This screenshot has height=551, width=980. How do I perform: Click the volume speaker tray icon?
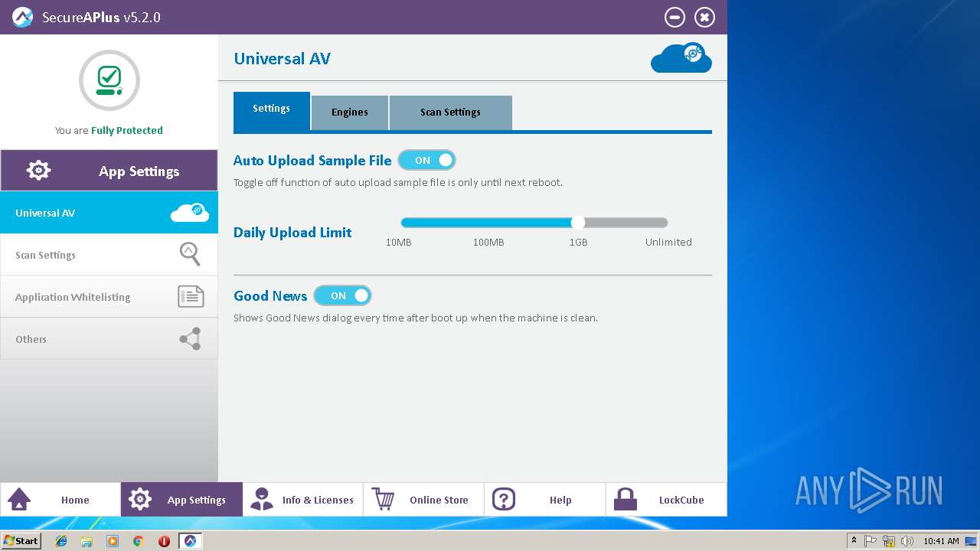(907, 541)
